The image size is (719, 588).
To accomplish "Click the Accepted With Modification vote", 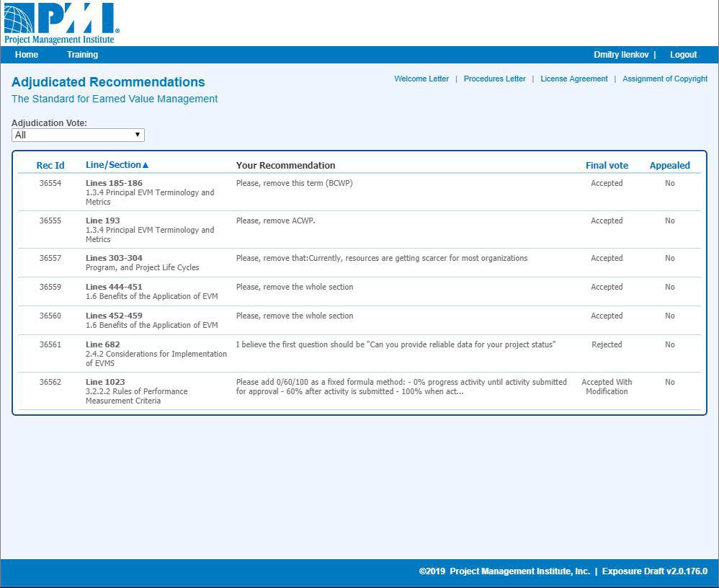I will [x=607, y=387].
